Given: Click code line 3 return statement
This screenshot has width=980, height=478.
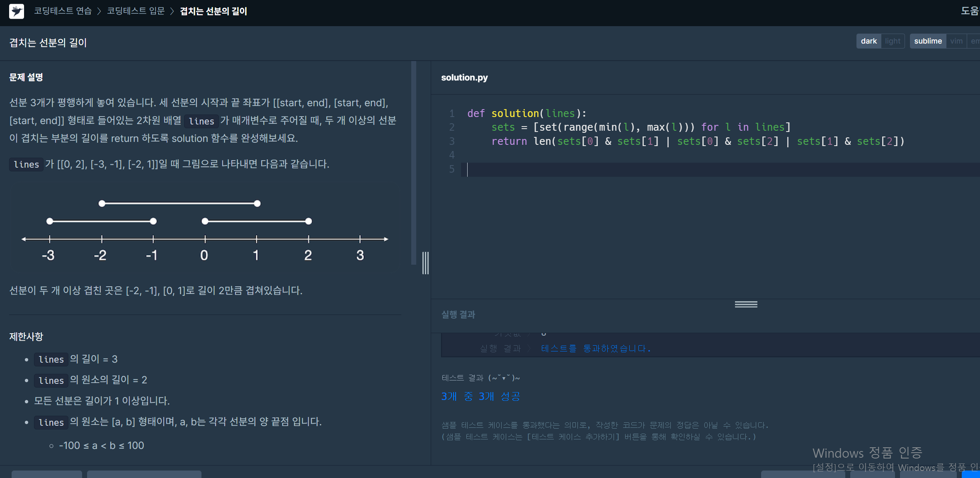Looking at the screenshot, I should pos(698,141).
